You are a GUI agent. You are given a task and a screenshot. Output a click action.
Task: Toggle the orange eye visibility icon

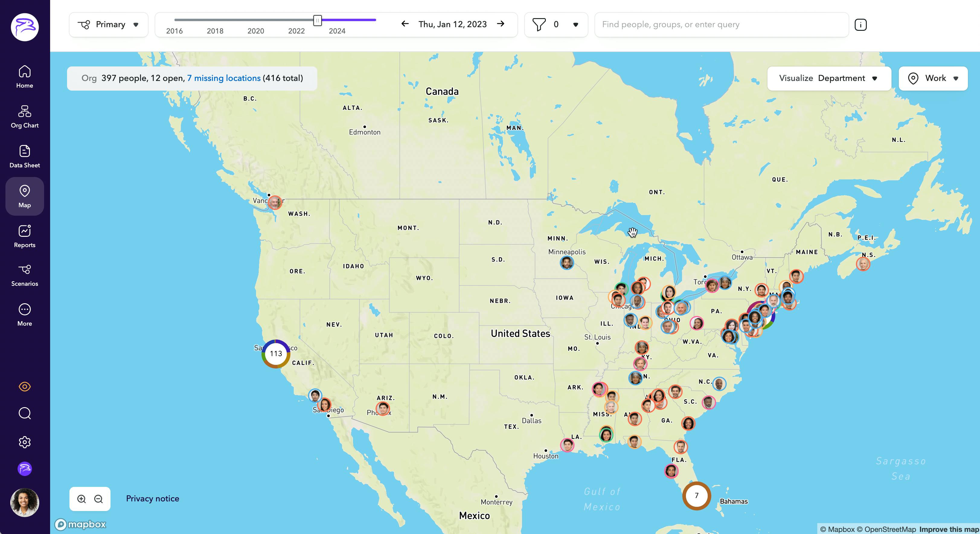click(24, 387)
